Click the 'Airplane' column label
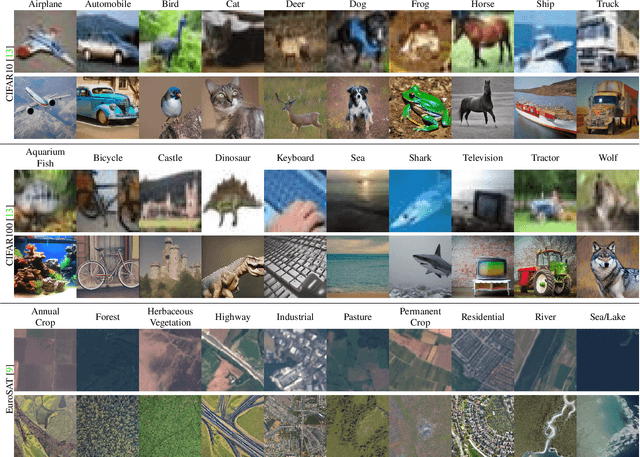Viewport: 640px width, 457px height. [45, 4]
